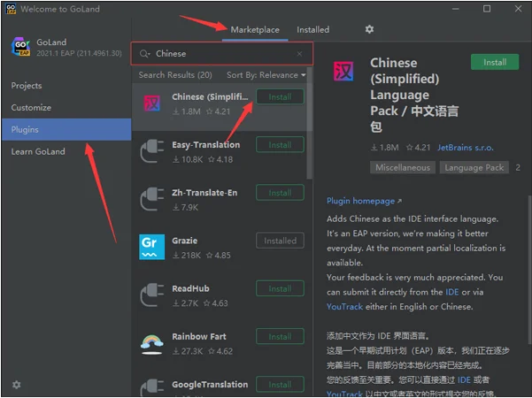Switch to the Marketplace tab

click(x=255, y=30)
